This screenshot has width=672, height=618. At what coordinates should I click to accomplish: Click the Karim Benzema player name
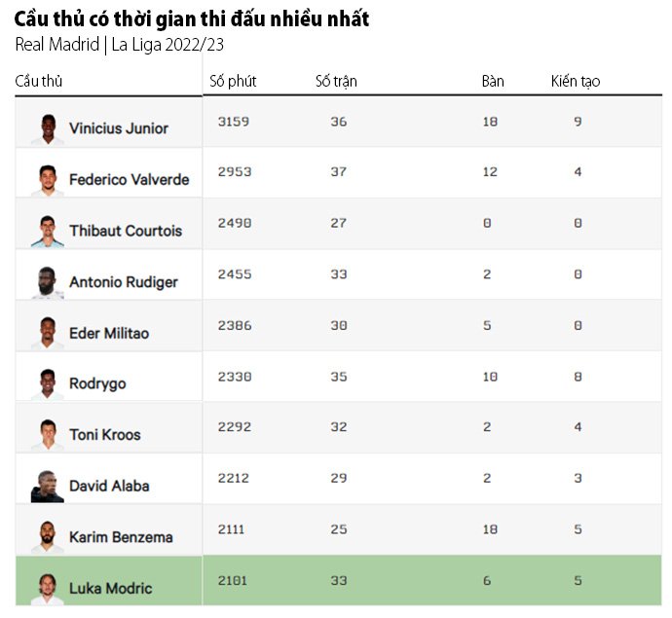click(x=121, y=537)
